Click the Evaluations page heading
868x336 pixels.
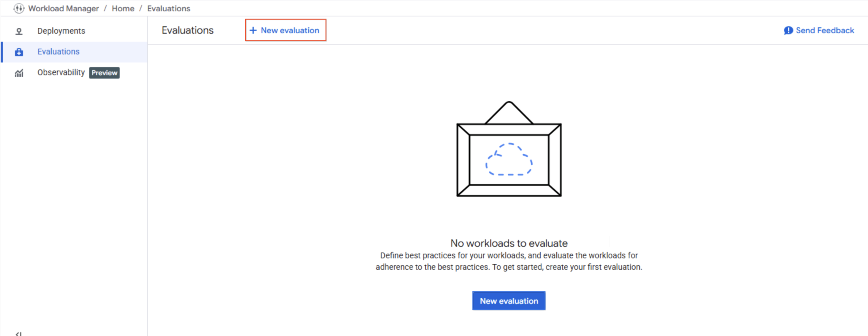click(187, 30)
